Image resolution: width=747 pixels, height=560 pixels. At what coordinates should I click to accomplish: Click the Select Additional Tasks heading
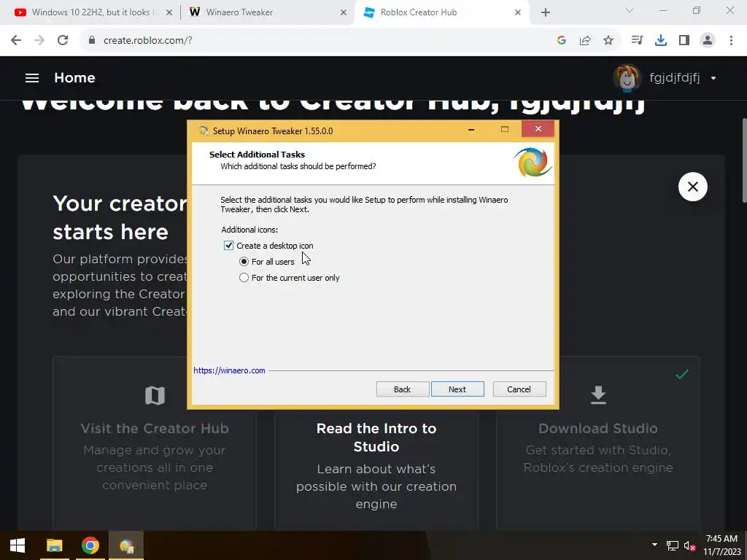click(257, 155)
